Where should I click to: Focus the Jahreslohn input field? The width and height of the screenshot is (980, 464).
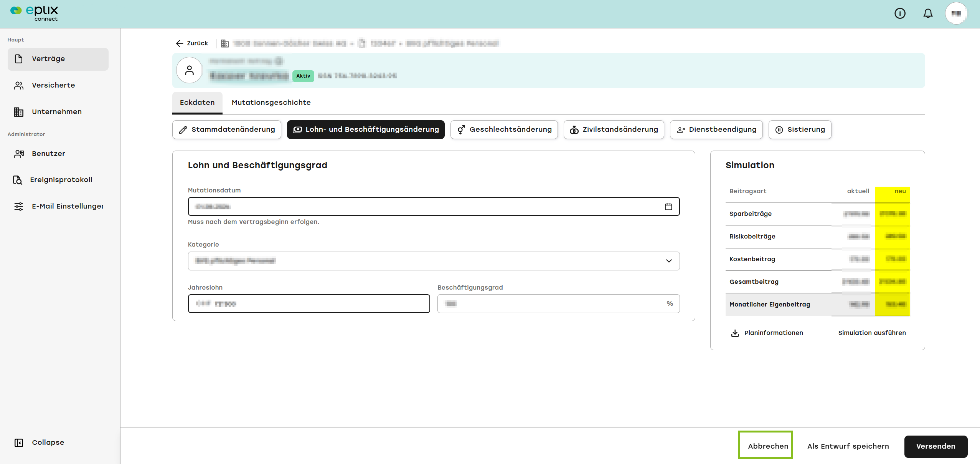pos(309,304)
